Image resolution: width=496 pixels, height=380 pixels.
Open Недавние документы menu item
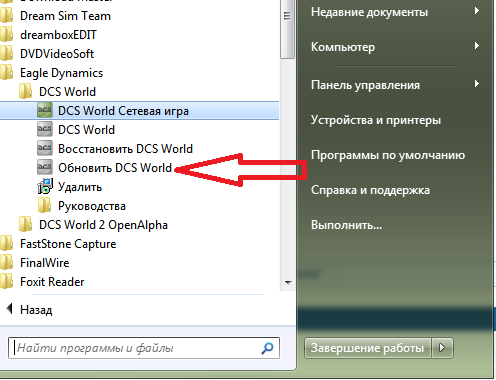coord(369,12)
